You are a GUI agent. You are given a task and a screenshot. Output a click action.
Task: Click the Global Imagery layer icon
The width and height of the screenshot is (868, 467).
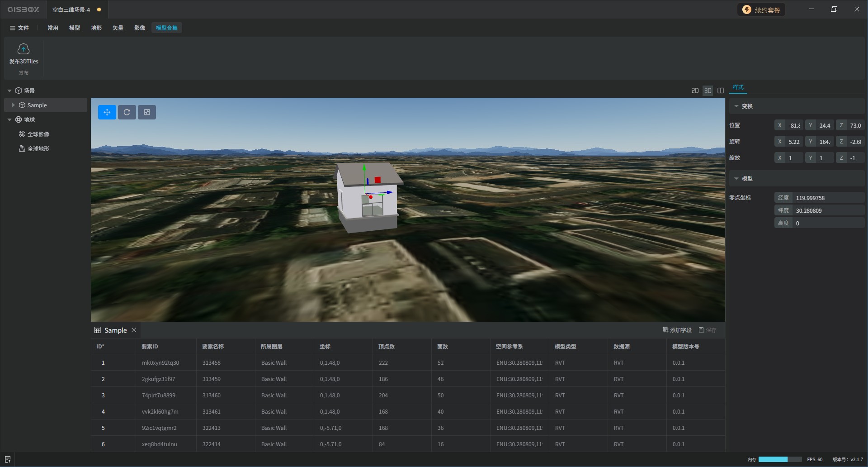point(22,134)
